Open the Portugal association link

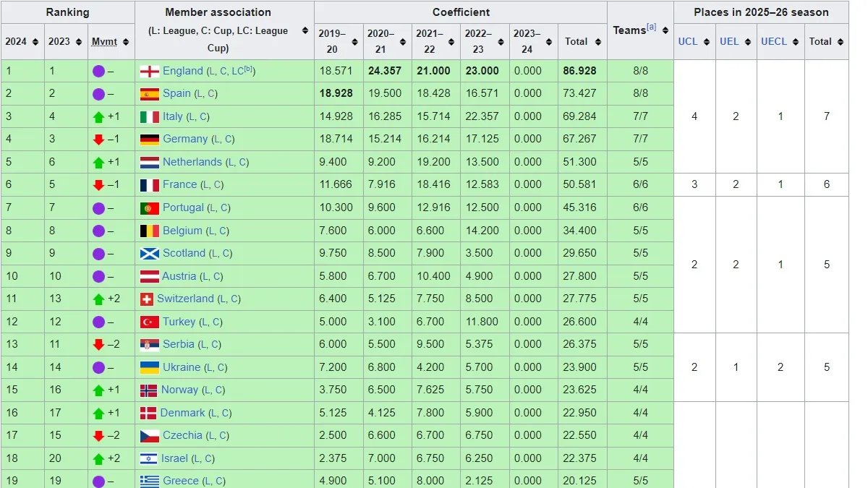click(x=183, y=207)
